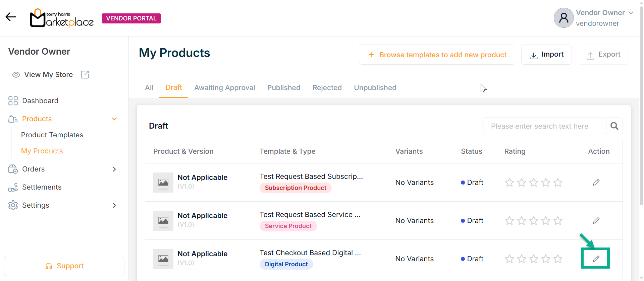The height and width of the screenshot is (281, 644).
Task: Switch to the Published tab
Action: (x=283, y=88)
